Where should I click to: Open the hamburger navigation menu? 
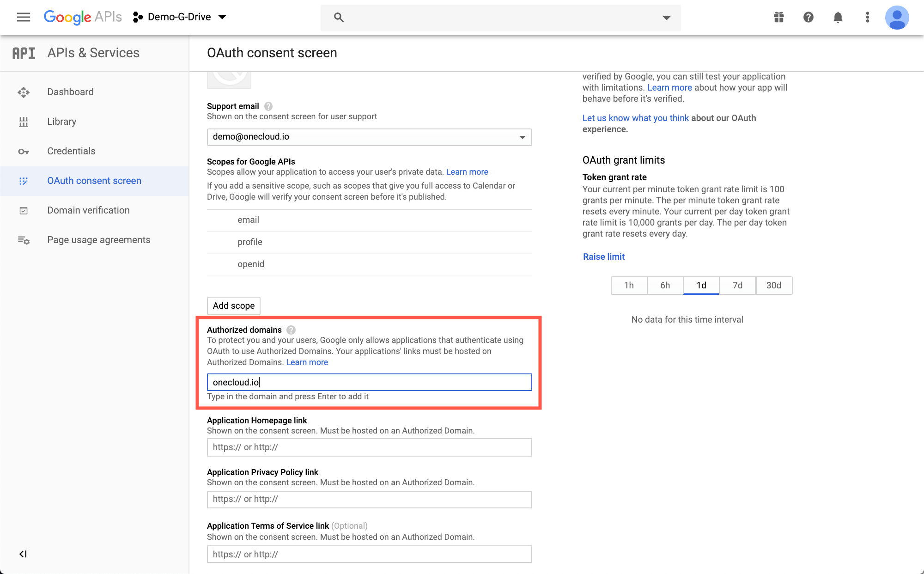coord(23,17)
